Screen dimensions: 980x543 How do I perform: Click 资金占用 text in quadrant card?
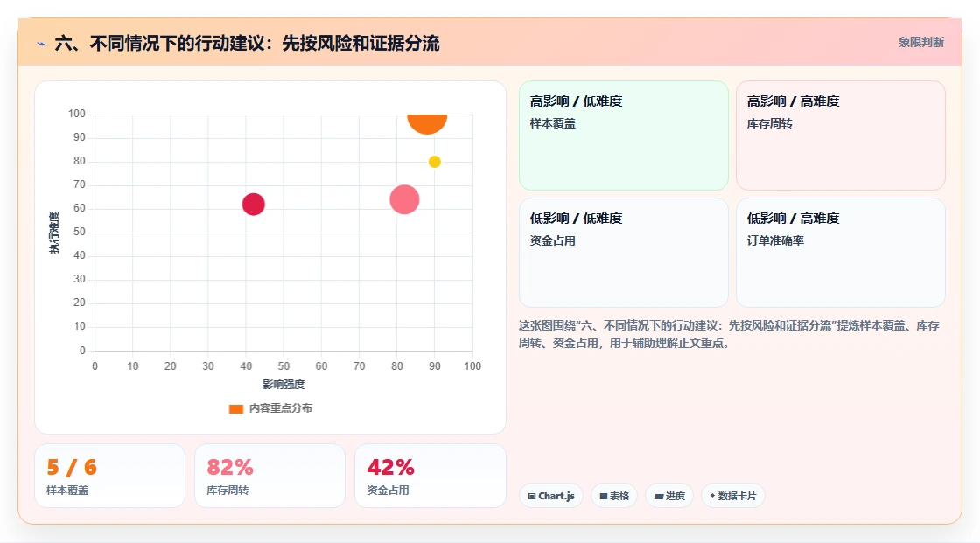pyautogui.click(x=552, y=240)
